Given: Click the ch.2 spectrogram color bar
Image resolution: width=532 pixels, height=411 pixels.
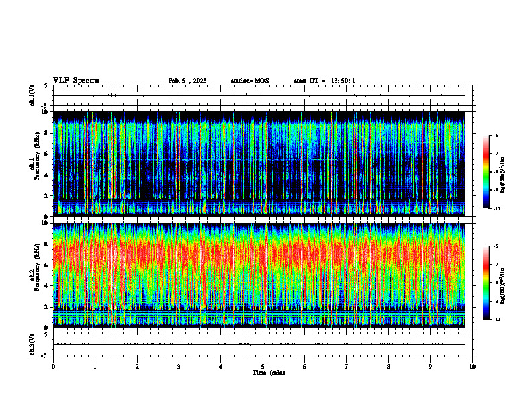Looking at the screenshot, I should [x=486, y=283].
